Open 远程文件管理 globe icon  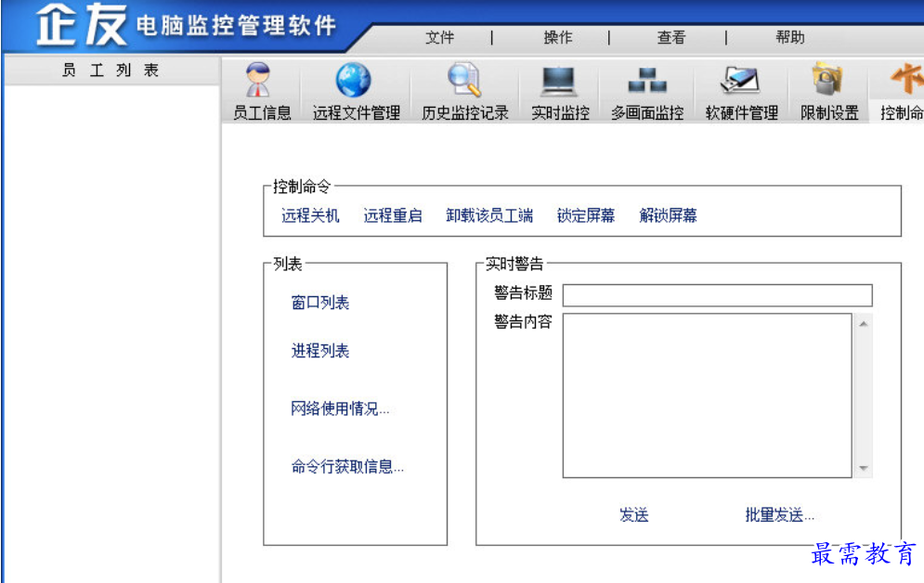click(x=354, y=82)
